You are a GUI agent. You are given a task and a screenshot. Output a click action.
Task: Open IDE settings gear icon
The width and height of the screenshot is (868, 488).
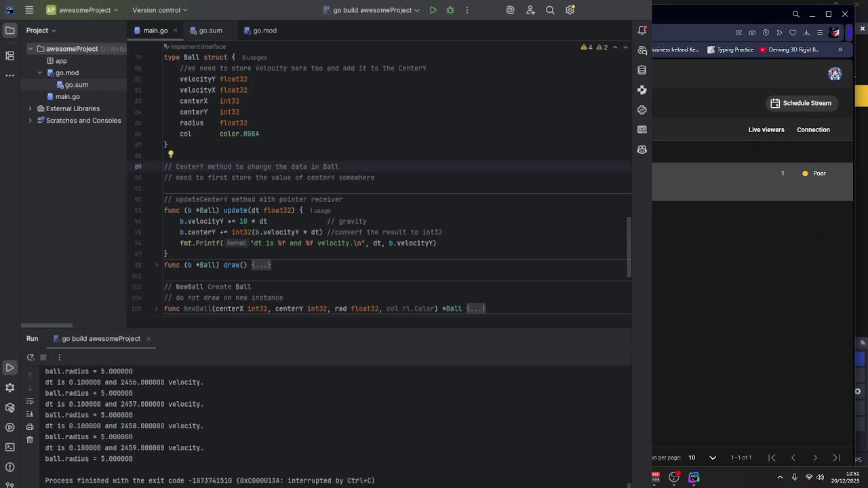570,10
